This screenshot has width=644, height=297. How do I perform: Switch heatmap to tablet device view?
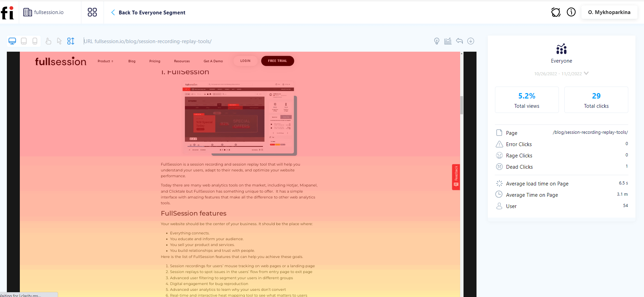(24, 41)
